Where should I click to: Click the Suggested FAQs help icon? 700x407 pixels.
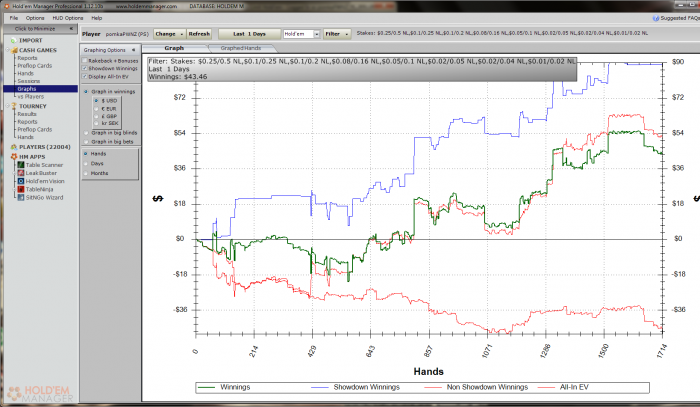click(x=656, y=18)
